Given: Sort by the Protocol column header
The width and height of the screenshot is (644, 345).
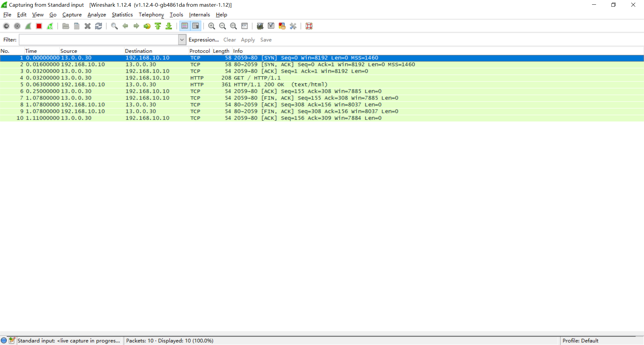Looking at the screenshot, I should (x=200, y=51).
